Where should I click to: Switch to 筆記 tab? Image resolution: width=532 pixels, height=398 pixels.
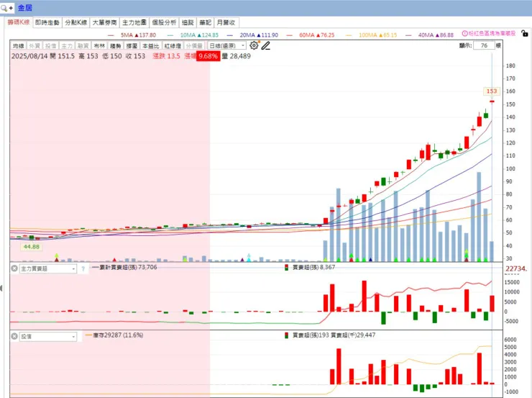[x=206, y=22]
